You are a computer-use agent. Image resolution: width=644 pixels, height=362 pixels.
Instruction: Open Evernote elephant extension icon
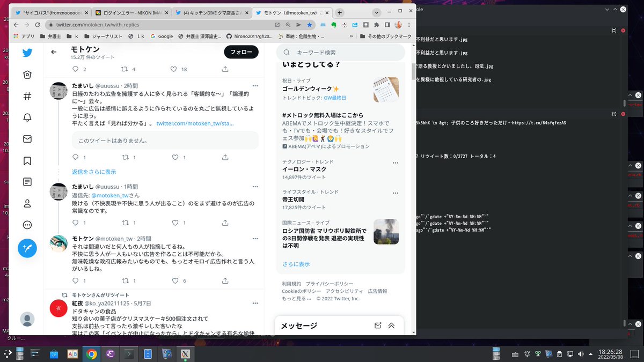coord(334,25)
